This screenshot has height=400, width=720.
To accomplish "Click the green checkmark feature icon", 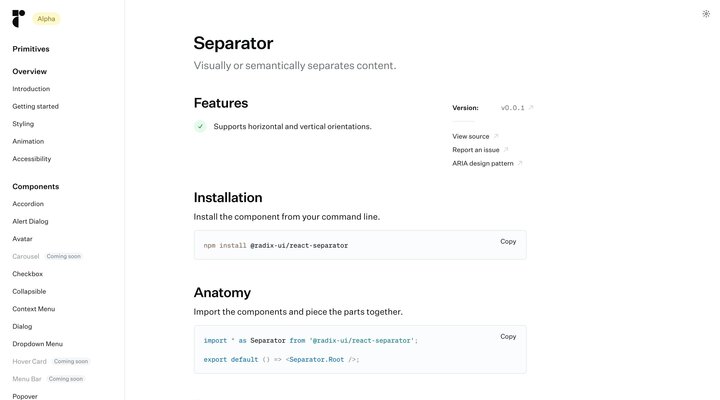I will coord(200,127).
